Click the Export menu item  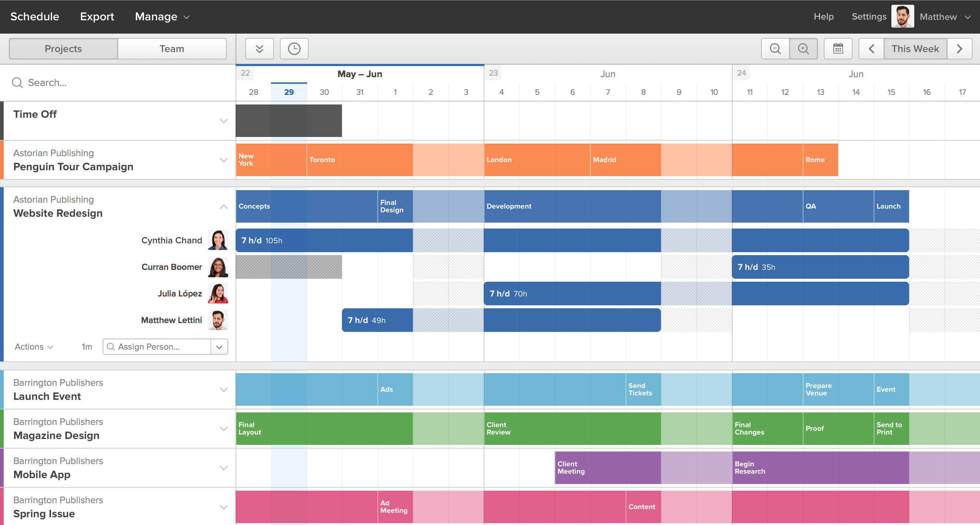point(97,17)
